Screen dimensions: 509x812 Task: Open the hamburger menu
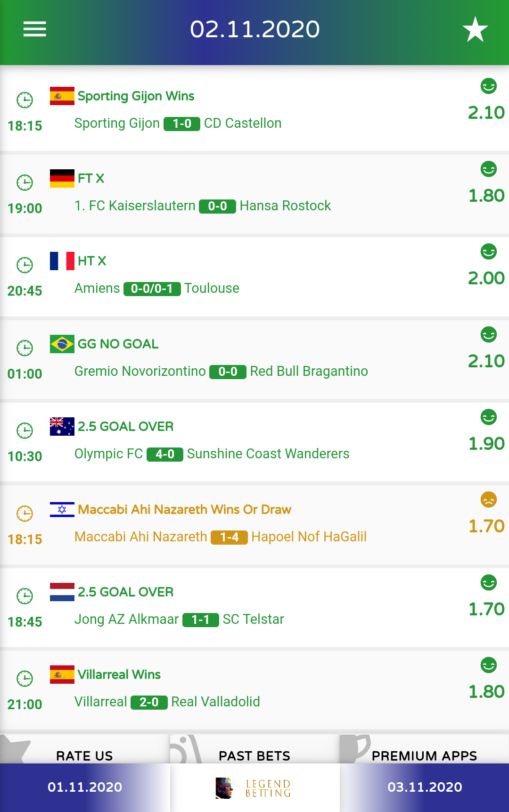coord(35,29)
